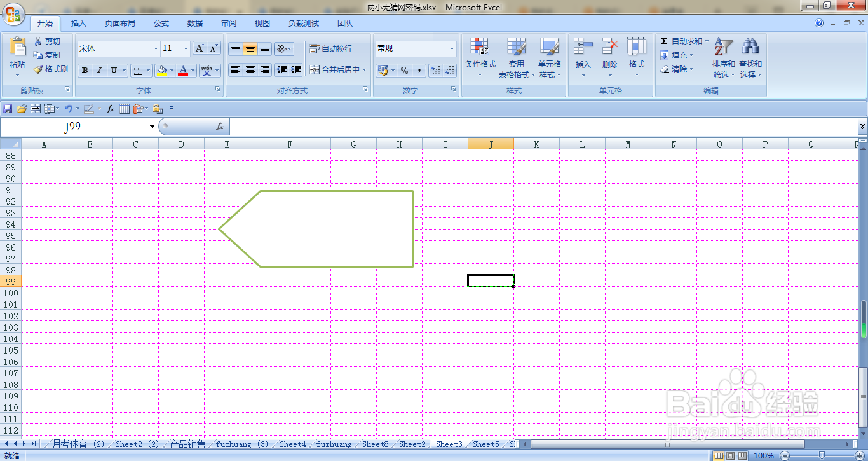The image size is (868, 461).
Task: Increase font size with large A
Action: click(200, 48)
